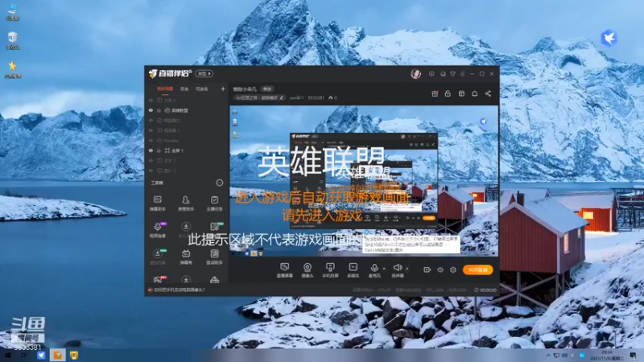Open the 弹幕助手 danmaku assistant tool
Image resolution: width=644 pixels, height=362 pixels.
click(x=157, y=204)
